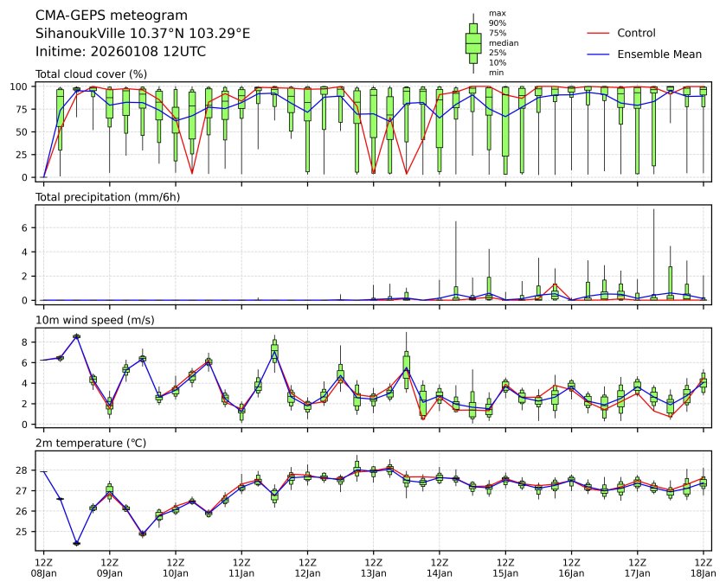726x588 pixels.
Task: Click the highest wind speed box near 8.5
Action: pyautogui.click(x=77, y=336)
